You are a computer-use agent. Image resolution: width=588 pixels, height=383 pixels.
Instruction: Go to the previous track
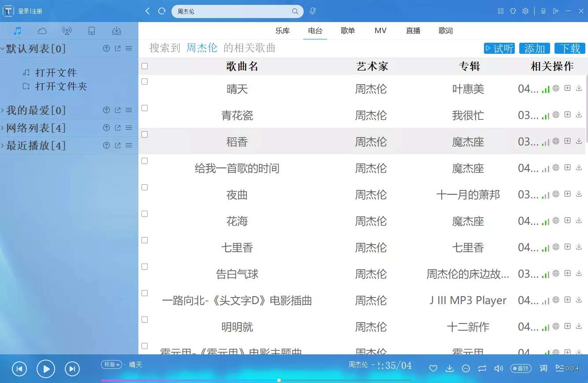(19, 369)
